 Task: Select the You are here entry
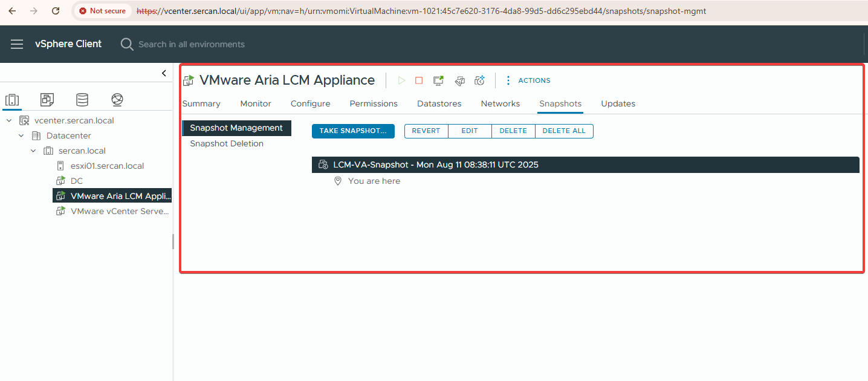374,181
